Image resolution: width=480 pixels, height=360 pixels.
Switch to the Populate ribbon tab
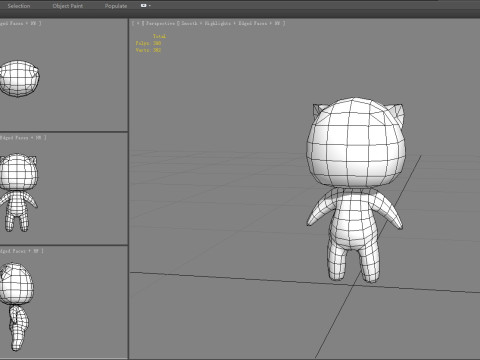(x=116, y=6)
